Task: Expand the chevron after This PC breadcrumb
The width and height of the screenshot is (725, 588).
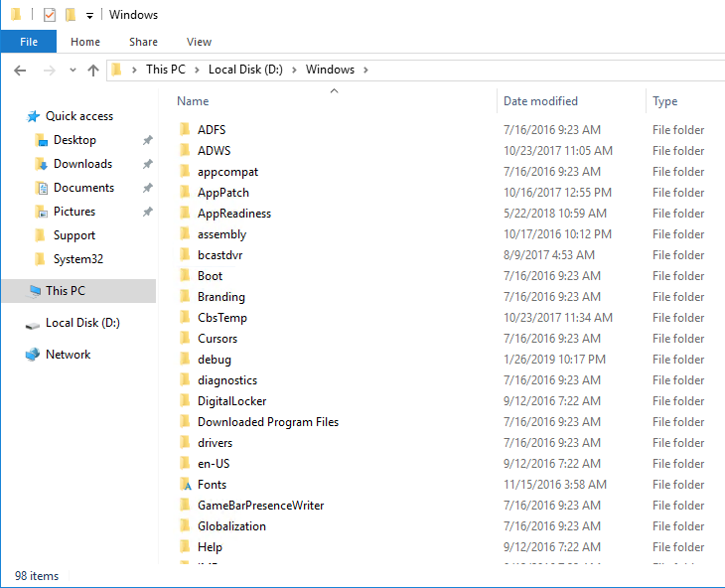Action: click(x=197, y=70)
